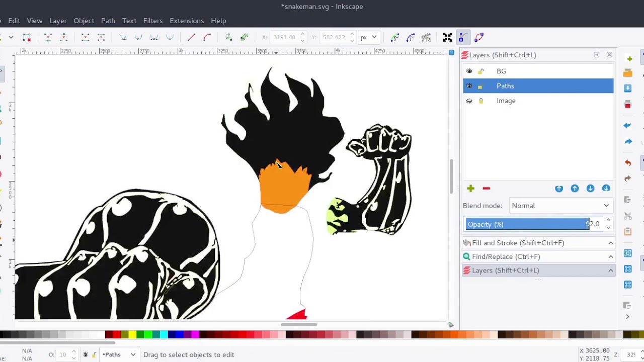Open the px units dropdown
The image size is (644, 362).
[x=368, y=37]
